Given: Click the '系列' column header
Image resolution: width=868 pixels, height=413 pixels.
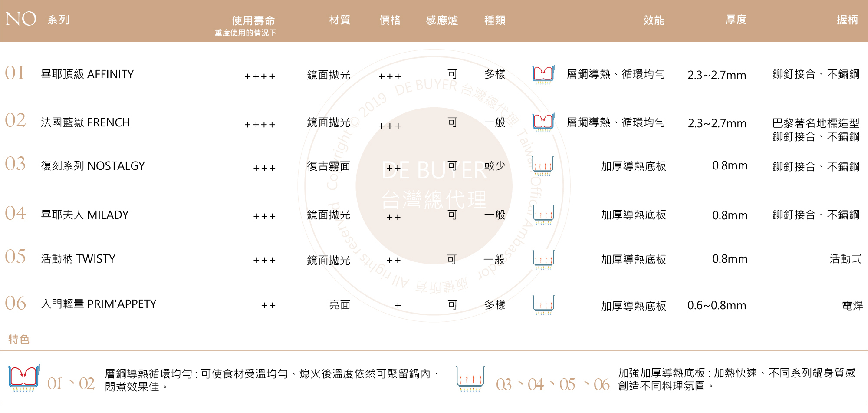Looking at the screenshot, I should (58, 20).
